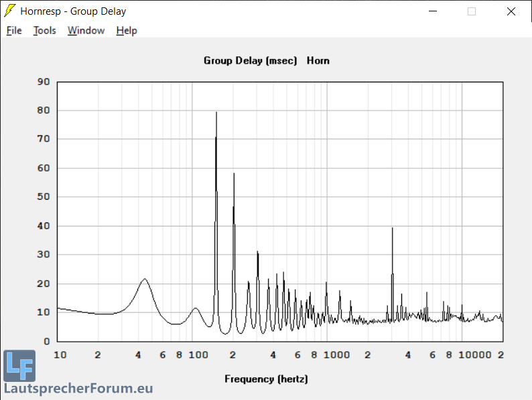This screenshot has height=400, width=532.
Task: Click the broad curve hump near 40 Hz
Action: coord(144,279)
